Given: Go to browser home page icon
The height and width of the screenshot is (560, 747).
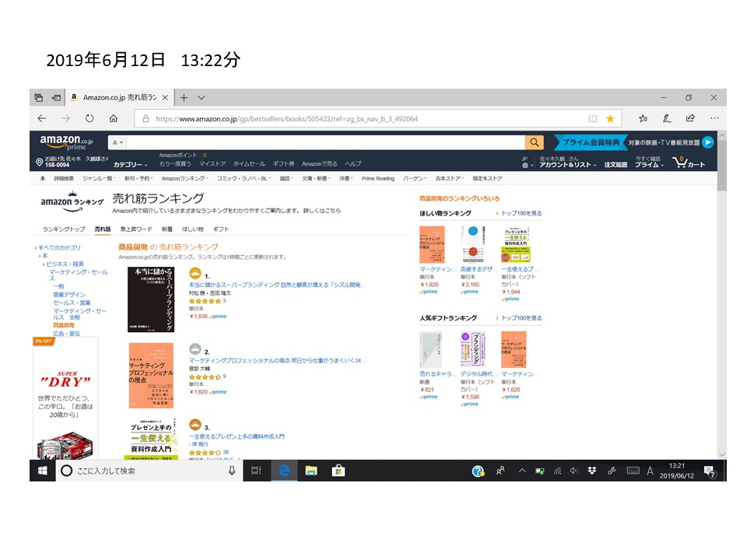Looking at the screenshot, I should coord(114,118).
